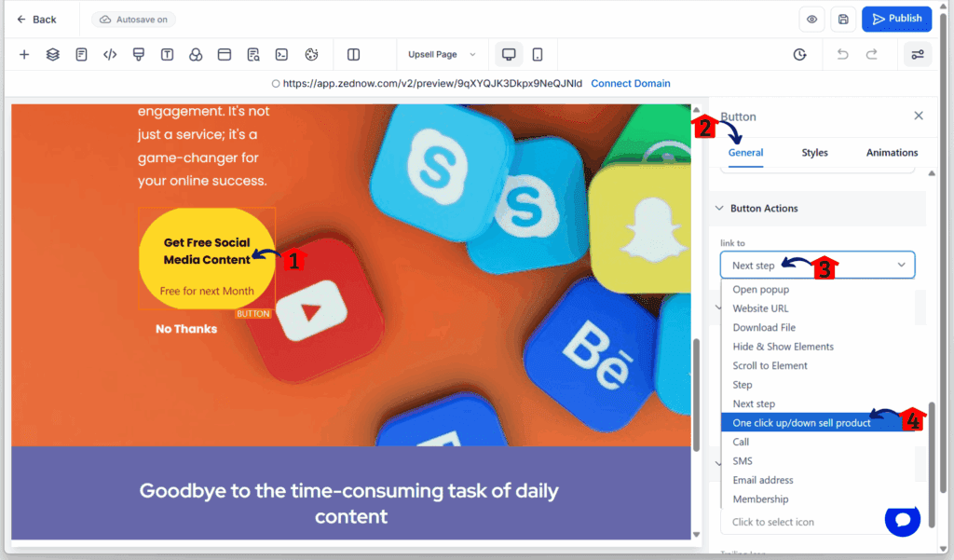Toggle the settings sliders panel icon
Screen dimensions: 954x560
click(x=918, y=55)
